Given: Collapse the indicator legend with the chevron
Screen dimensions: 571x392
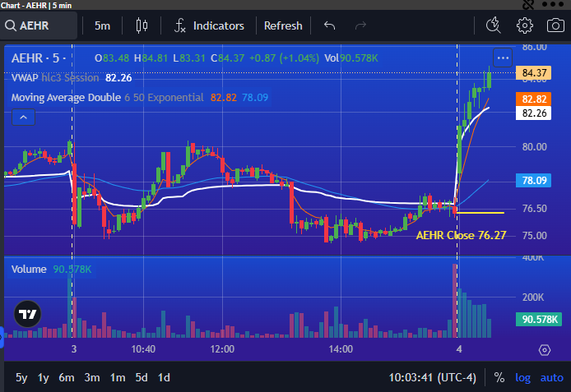Looking at the screenshot, I should tap(23, 117).
